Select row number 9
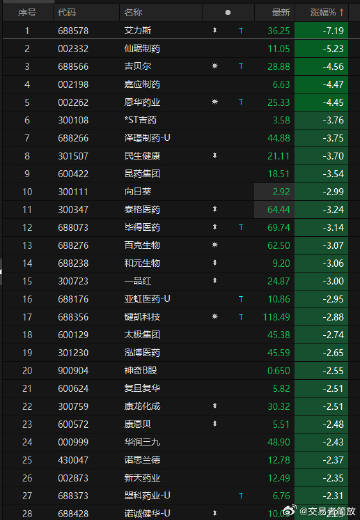The height and width of the screenshot is (520, 360). [x=27, y=174]
